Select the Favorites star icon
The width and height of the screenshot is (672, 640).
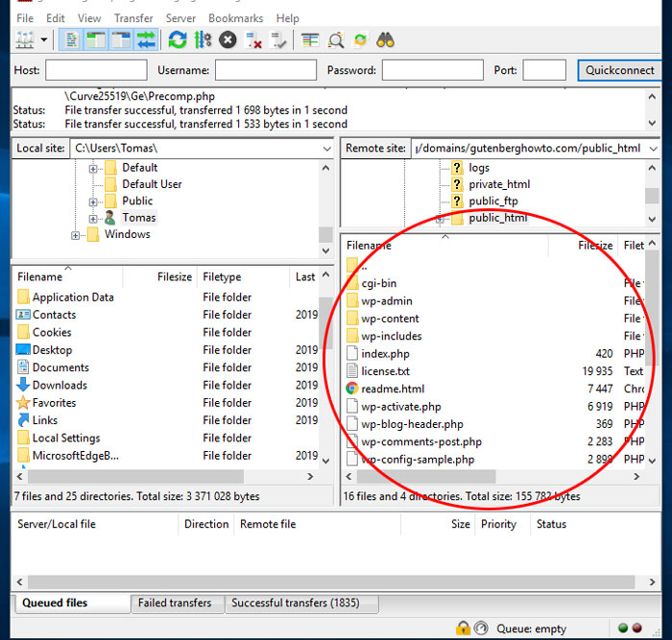(x=23, y=402)
